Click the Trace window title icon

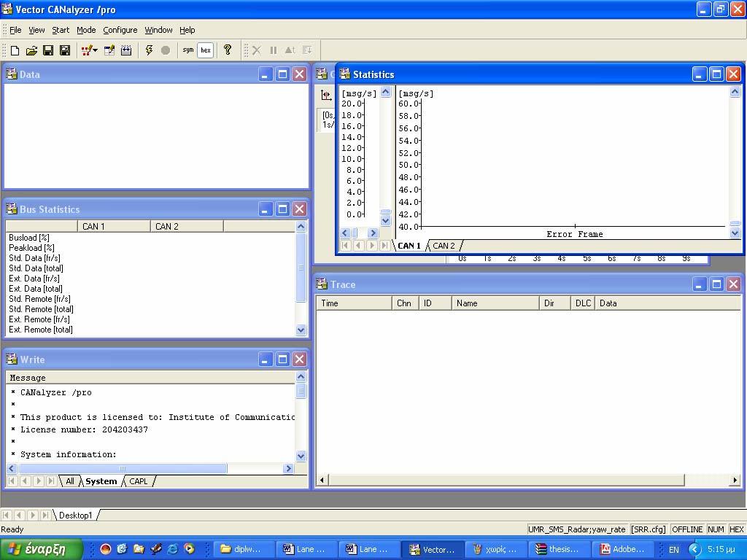point(322,284)
